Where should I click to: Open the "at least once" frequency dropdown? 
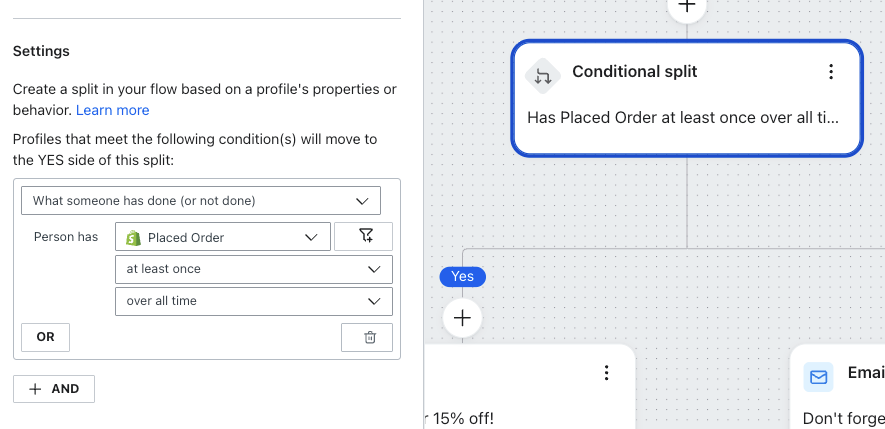pyautogui.click(x=252, y=269)
